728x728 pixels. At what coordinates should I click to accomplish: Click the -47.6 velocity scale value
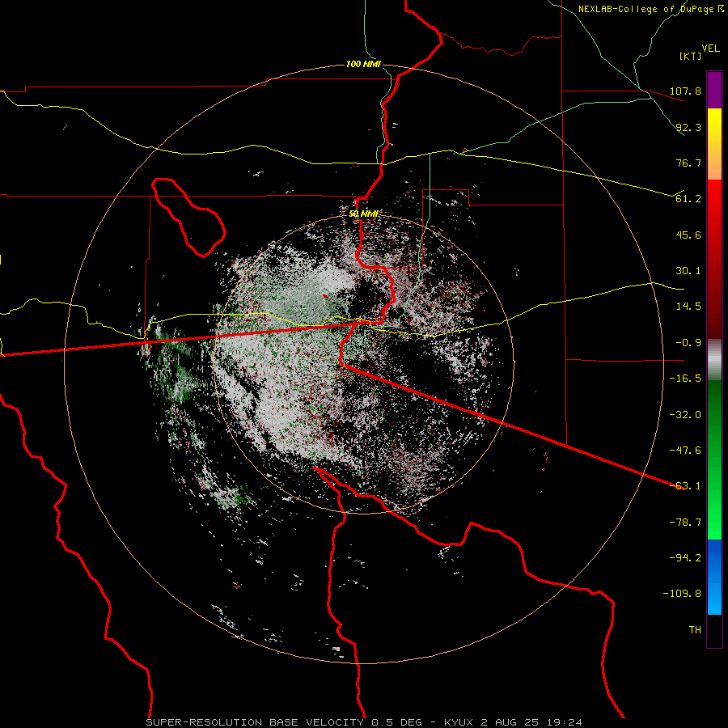685,451
